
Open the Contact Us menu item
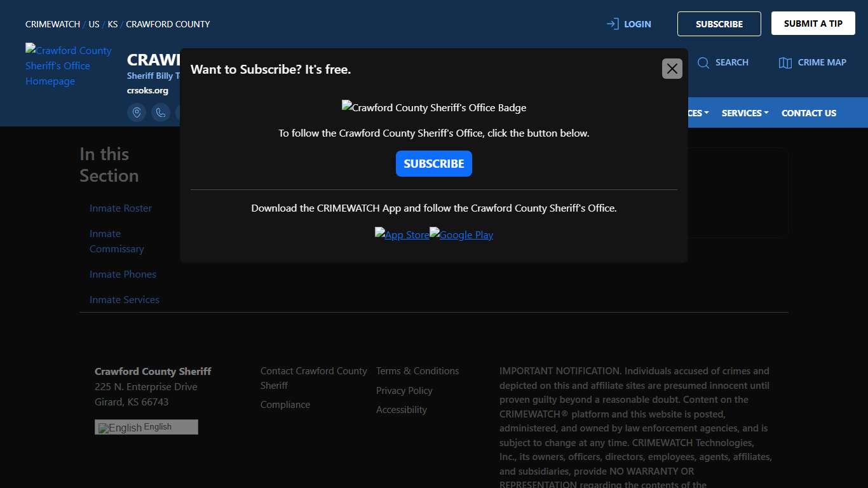808,113
